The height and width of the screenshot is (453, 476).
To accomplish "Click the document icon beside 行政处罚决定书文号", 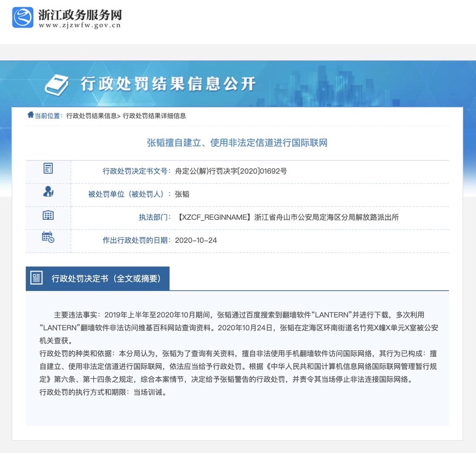I will (48, 169).
